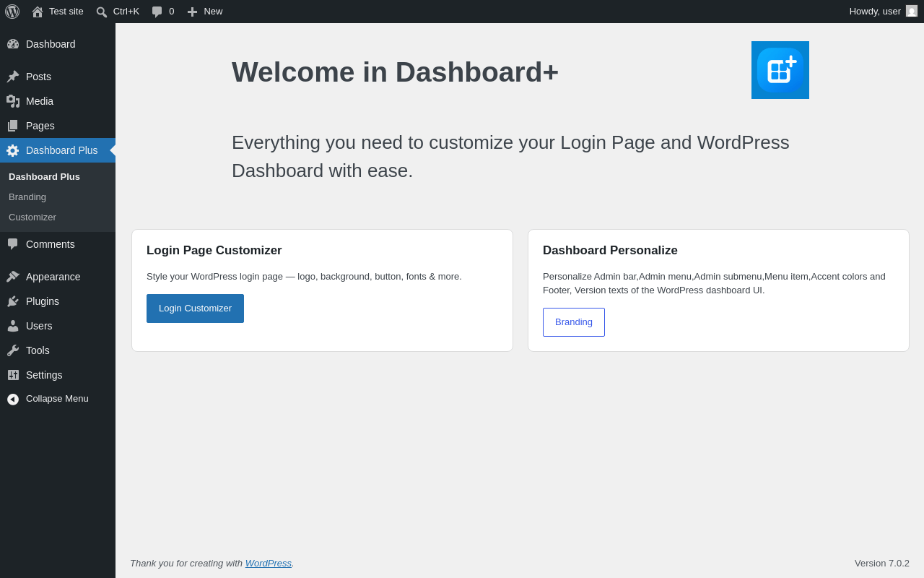The image size is (924, 578).
Task: Click the Appearance paintbrush icon
Action: [13, 277]
